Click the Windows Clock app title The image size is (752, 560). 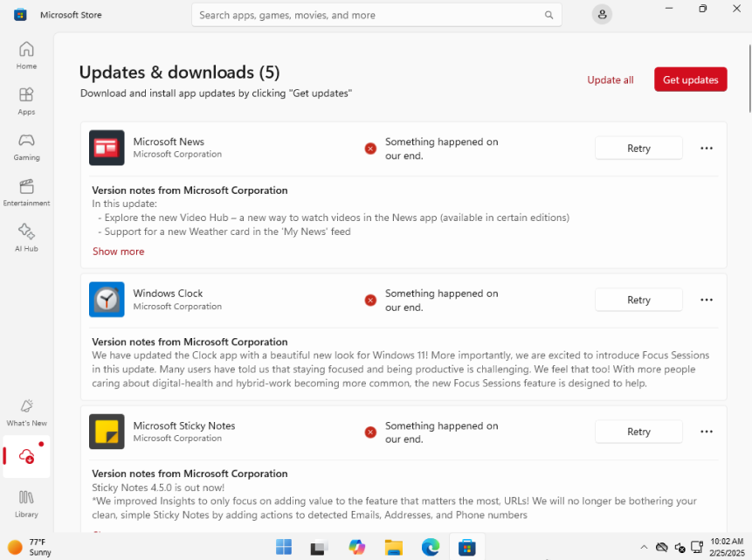click(168, 294)
